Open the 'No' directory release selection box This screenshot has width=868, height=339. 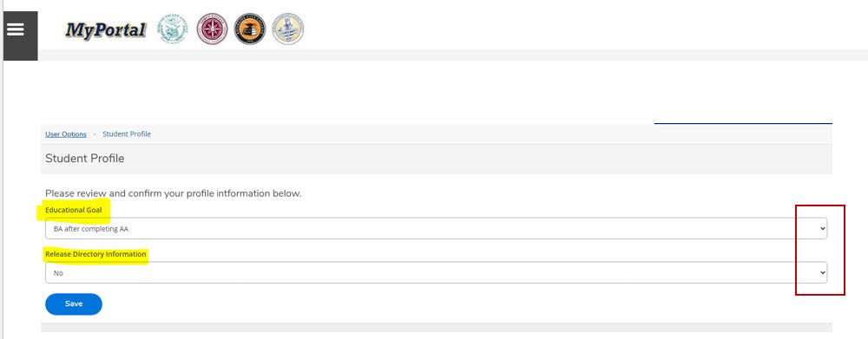point(437,272)
